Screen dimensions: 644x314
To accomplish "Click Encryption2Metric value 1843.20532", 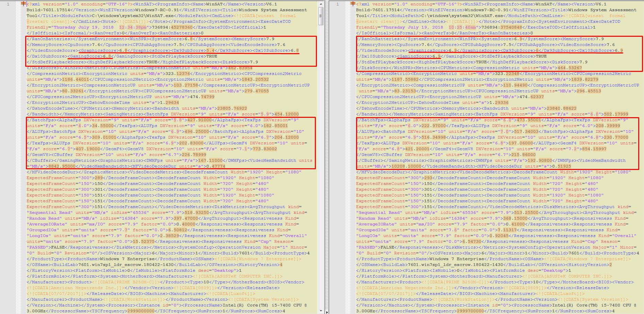I will tap(255, 79).
